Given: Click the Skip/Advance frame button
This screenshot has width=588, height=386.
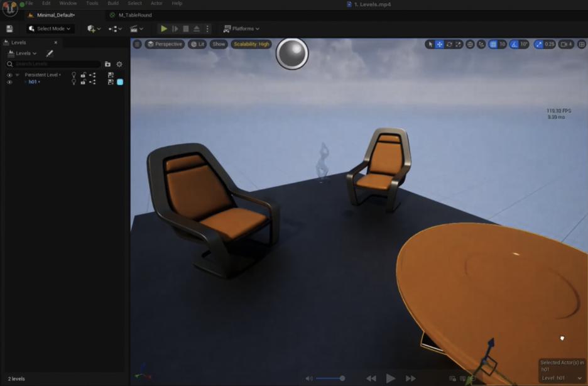Looking at the screenshot, I should tap(175, 28).
